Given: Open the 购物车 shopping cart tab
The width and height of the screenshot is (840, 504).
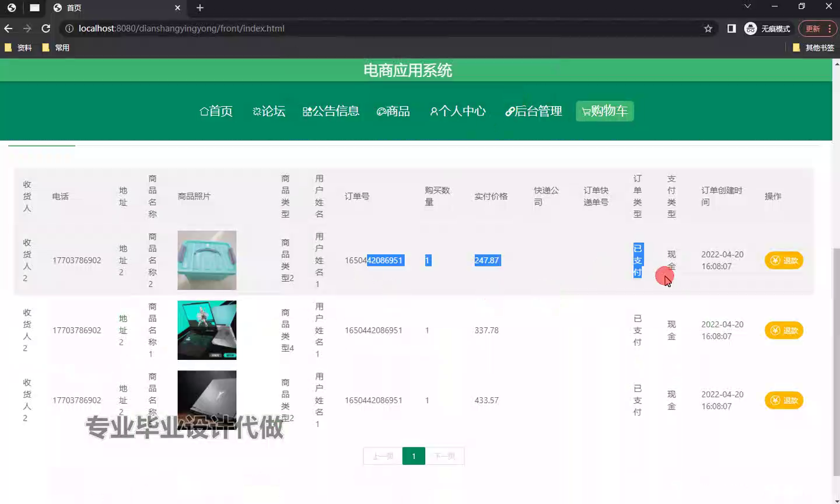Looking at the screenshot, I should click(x=605, y=111).
